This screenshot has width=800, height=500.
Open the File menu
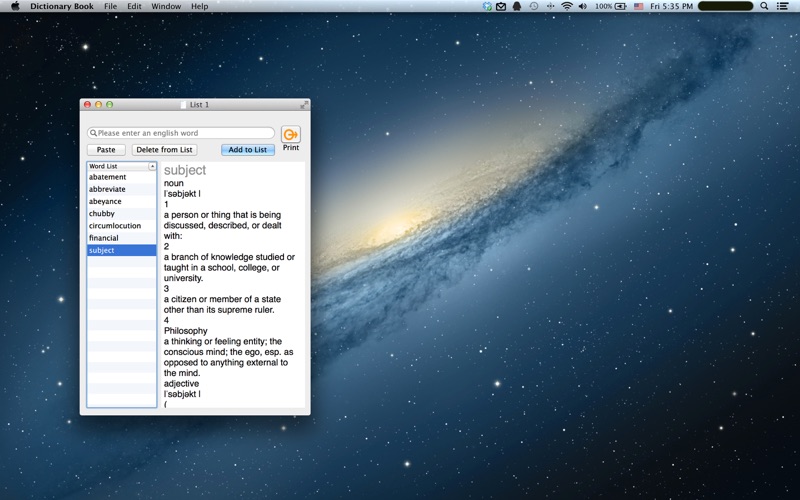pos(110,6)
